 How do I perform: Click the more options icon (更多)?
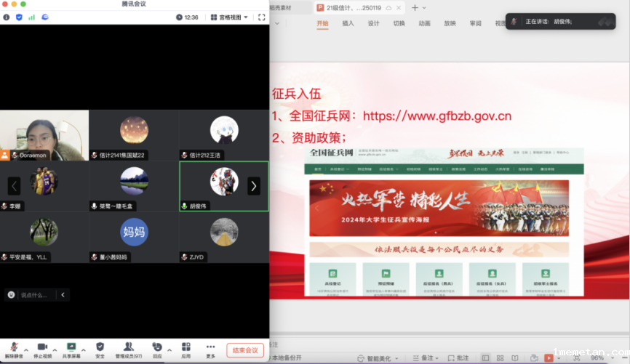click(x=210, y=347)
